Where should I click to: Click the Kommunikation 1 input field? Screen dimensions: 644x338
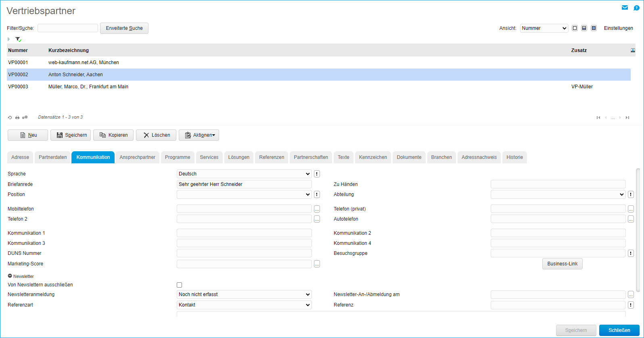coord(244,233)
